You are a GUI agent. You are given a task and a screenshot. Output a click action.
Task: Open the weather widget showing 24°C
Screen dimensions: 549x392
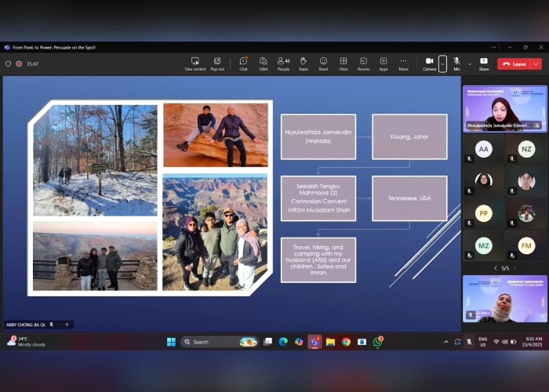tap(26, 342)
